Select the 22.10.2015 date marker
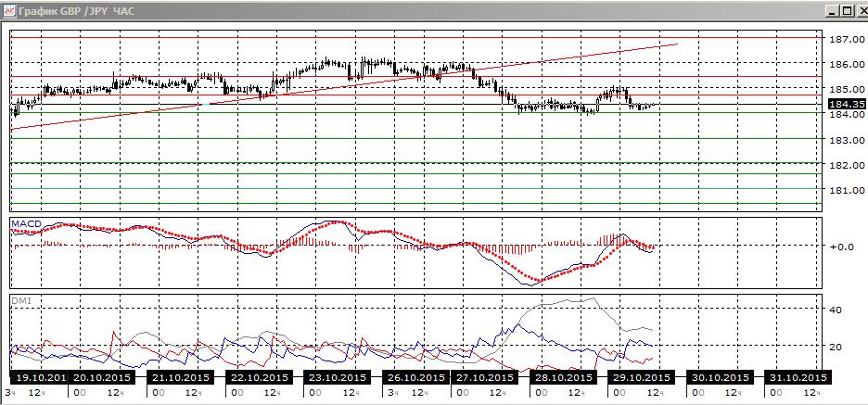 pyautogui.click(x=260, y=378)
